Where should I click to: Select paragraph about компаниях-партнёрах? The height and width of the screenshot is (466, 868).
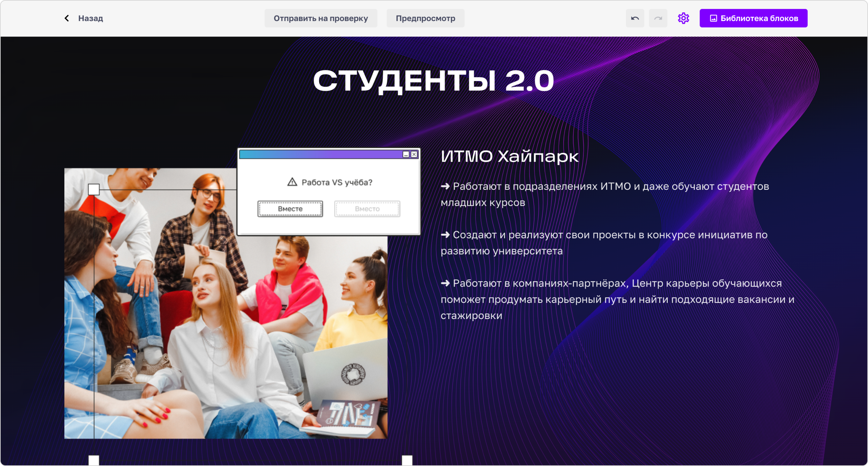click(x=617, y=300)
